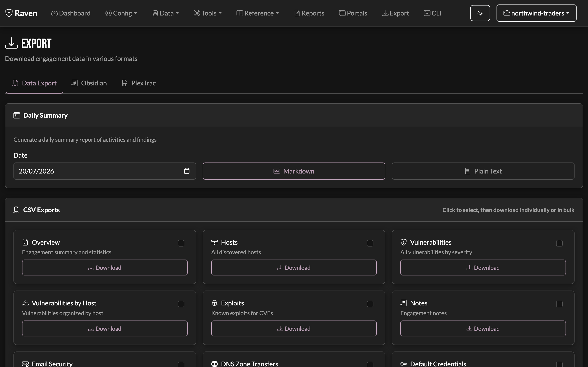588x367 pixels.
Task: Generate Markdown daily summary
Action: 294,171
